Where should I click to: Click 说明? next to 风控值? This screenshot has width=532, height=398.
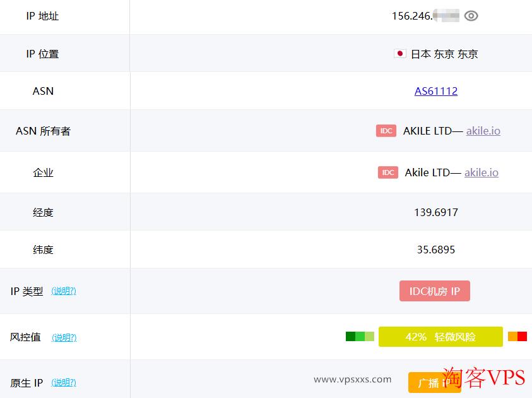pos(64,337)
